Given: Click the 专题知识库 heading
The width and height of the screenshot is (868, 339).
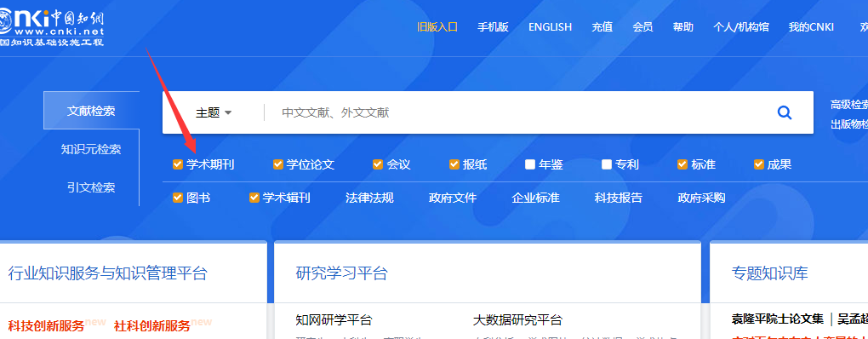Looking at the screenshot, I should (769, 273).
